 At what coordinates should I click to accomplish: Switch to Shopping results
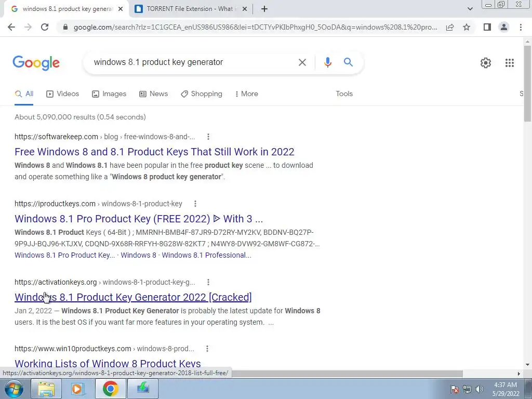[x=202, y=94]
